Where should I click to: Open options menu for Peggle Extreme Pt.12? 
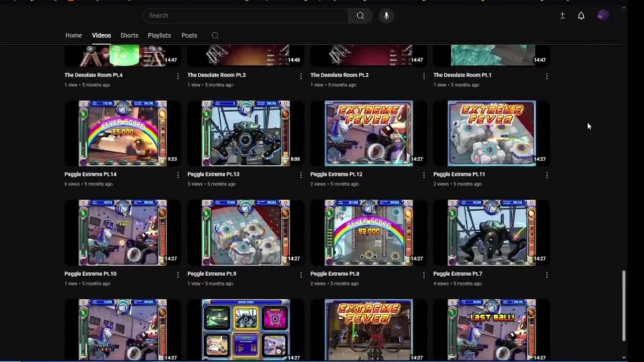[424, 175]
